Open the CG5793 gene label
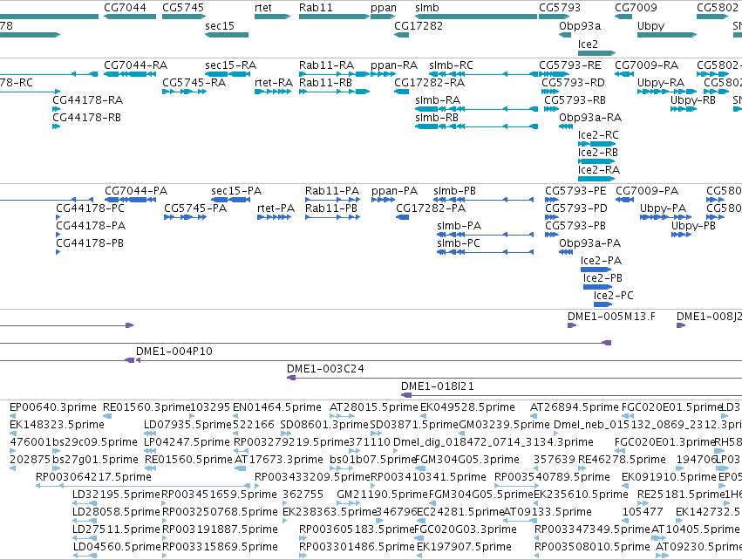 click(560, 8)
